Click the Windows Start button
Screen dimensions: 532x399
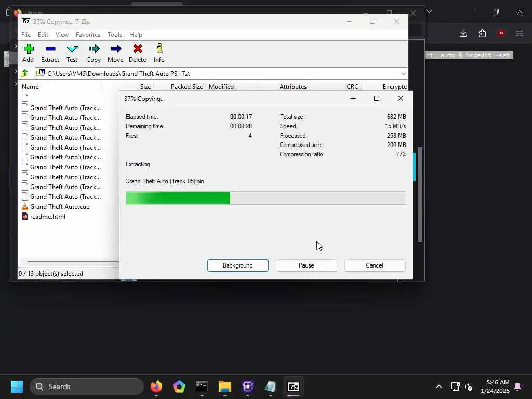pos(17,387)
